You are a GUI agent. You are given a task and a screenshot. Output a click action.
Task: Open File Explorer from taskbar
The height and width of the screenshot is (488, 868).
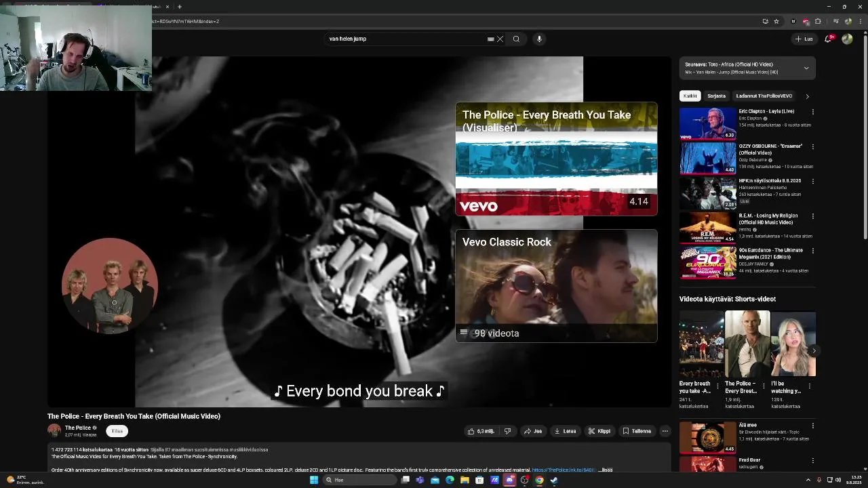tap(465, 480)
